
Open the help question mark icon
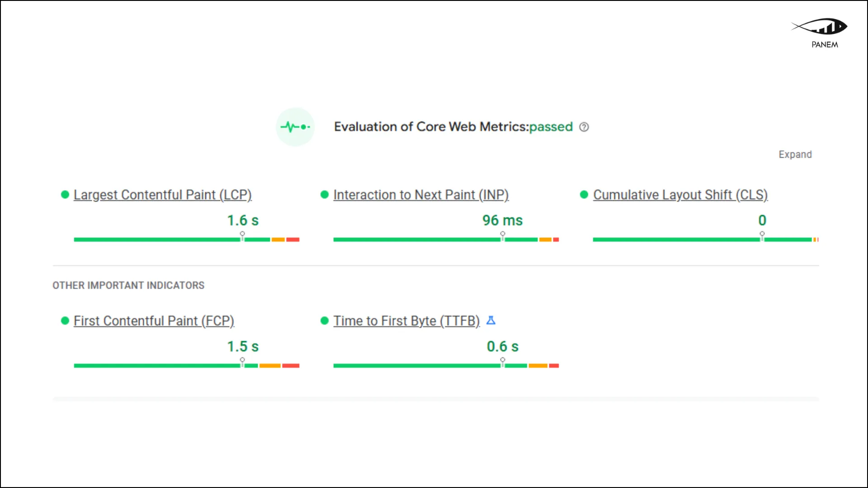point(584,127)
